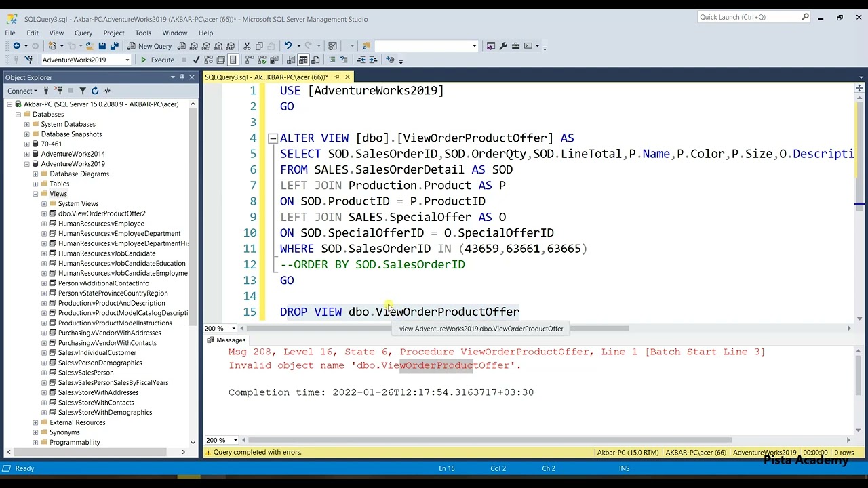Expand the Tables folder
The width and height of the screenshot is (868, 488).
tap(35, 184)
